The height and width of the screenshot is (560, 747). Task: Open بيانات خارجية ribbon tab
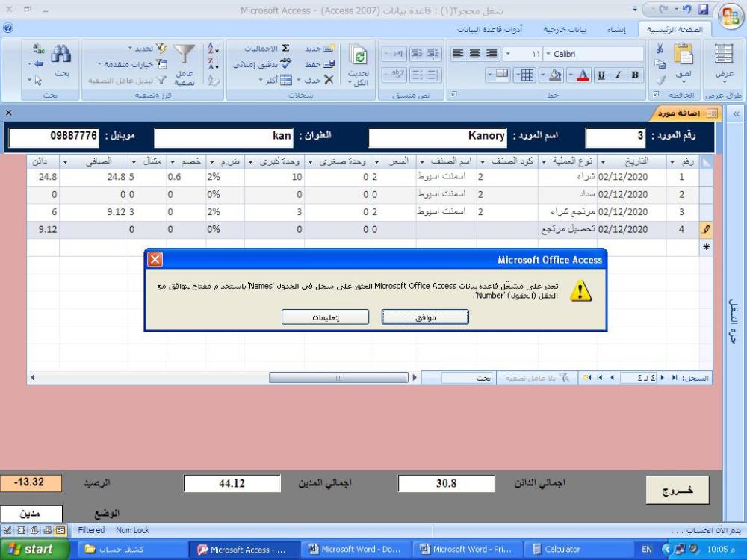coord(565,30)
